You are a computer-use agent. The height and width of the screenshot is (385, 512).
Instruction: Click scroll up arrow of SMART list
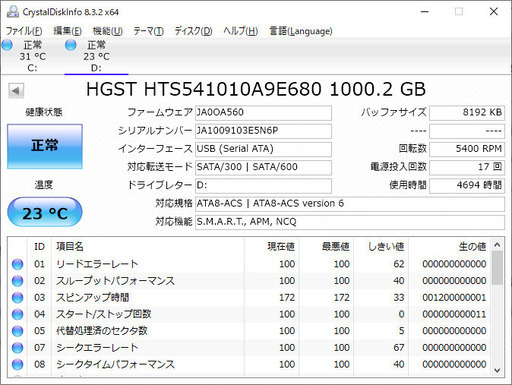click(x=497, y=245)
